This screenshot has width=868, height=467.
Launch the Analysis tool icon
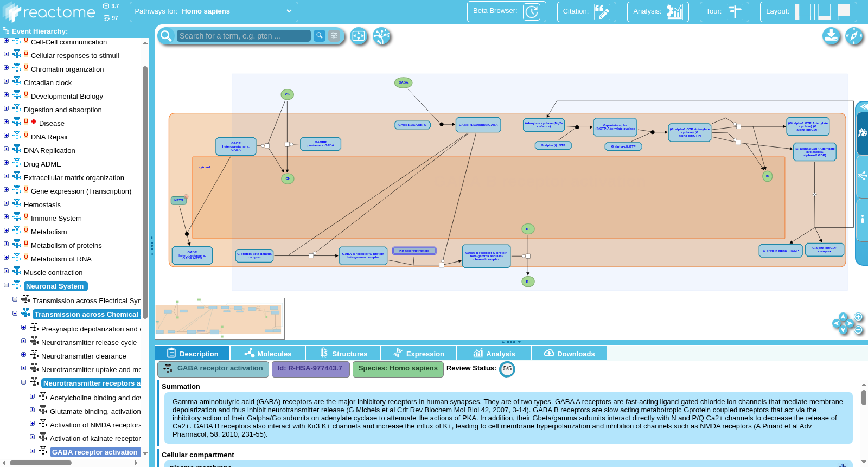(x=674, y=11)
